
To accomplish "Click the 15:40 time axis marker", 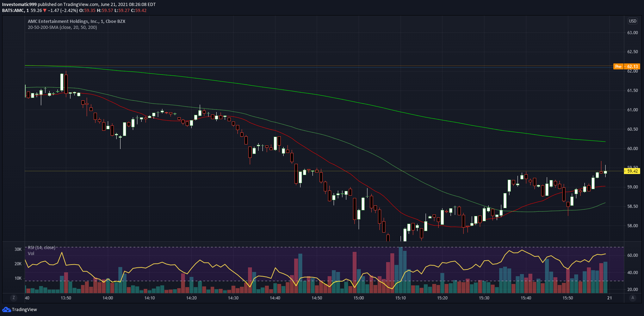I will pyautogui.click(x=526, y=298).
